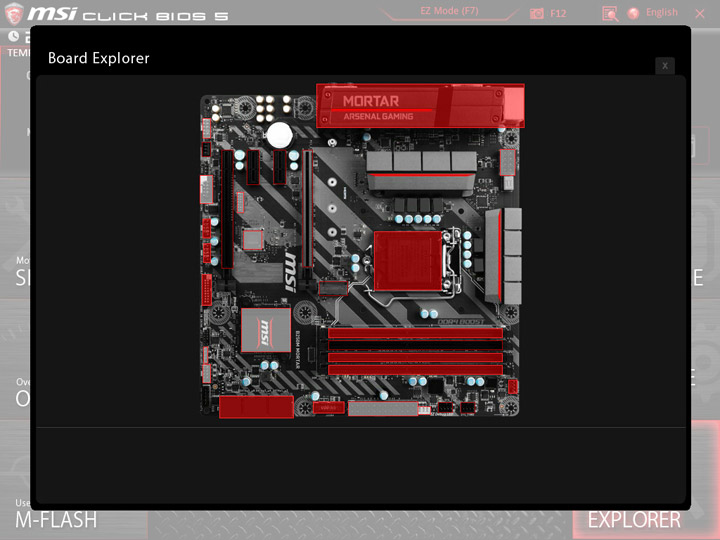Screen dimensions: 720x540
Task: Select the red USB 3.0 header near SATA ports
Action: coord(329,407)
